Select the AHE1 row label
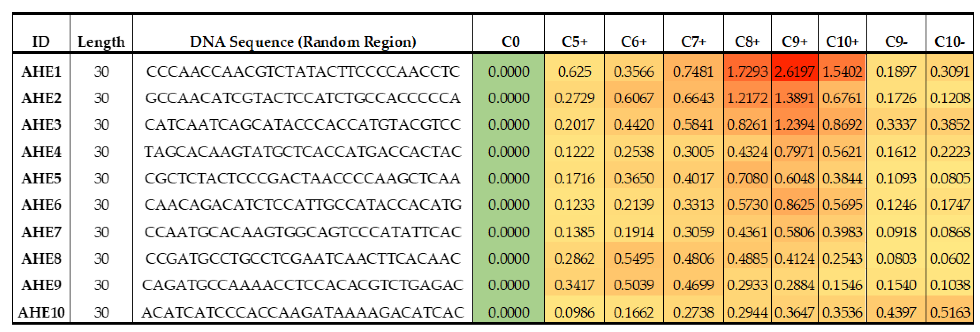Image resolution: width=980 pixels, height=332 pixels. click(x=41, y=71)
